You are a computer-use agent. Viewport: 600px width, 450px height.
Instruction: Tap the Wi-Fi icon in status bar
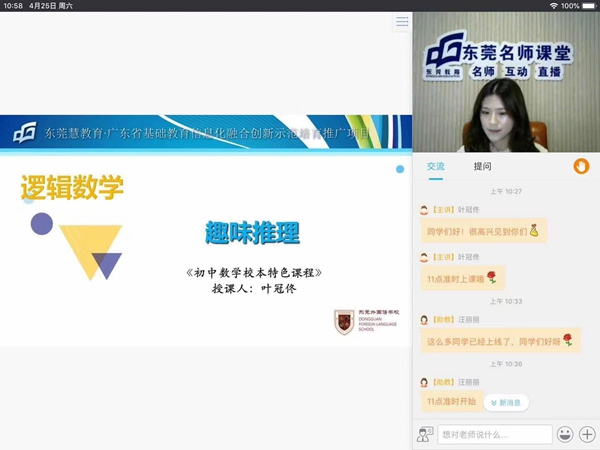click(x=554, y=6)
